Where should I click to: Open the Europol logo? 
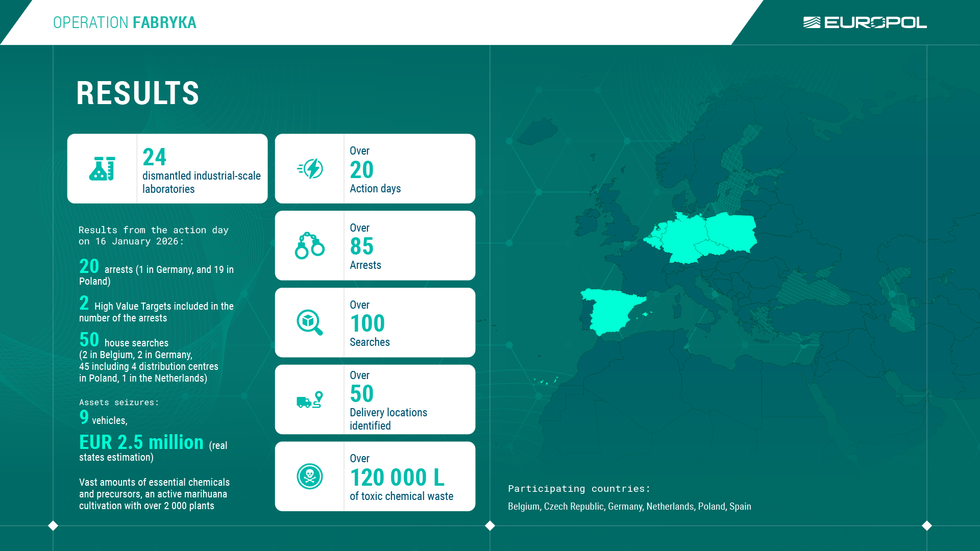click(x=864, y=22)
